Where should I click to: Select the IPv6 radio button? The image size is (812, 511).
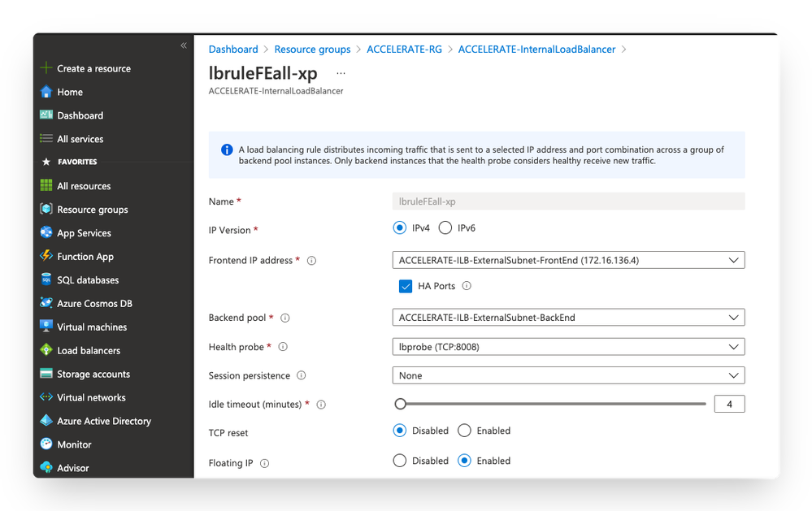[x=445, y=228]
